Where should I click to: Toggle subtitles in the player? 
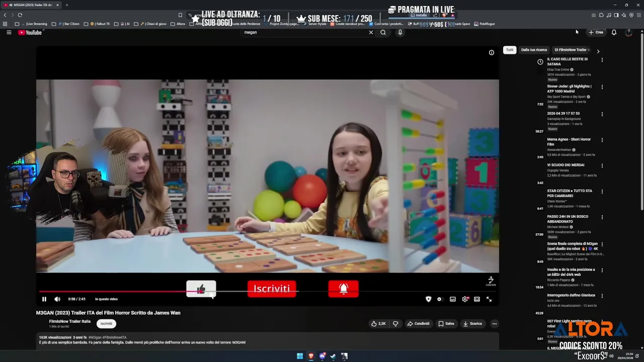pyautogui.click(x=453, y=299)
